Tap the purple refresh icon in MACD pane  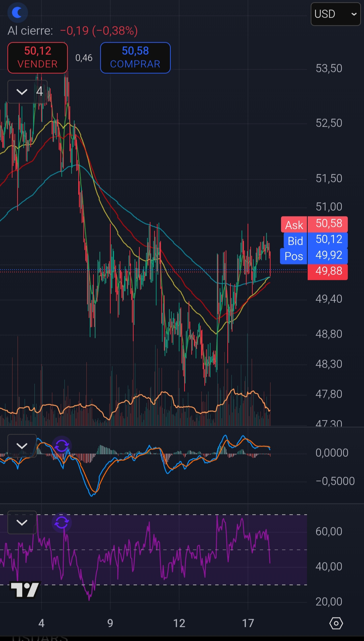click(62, 446)
